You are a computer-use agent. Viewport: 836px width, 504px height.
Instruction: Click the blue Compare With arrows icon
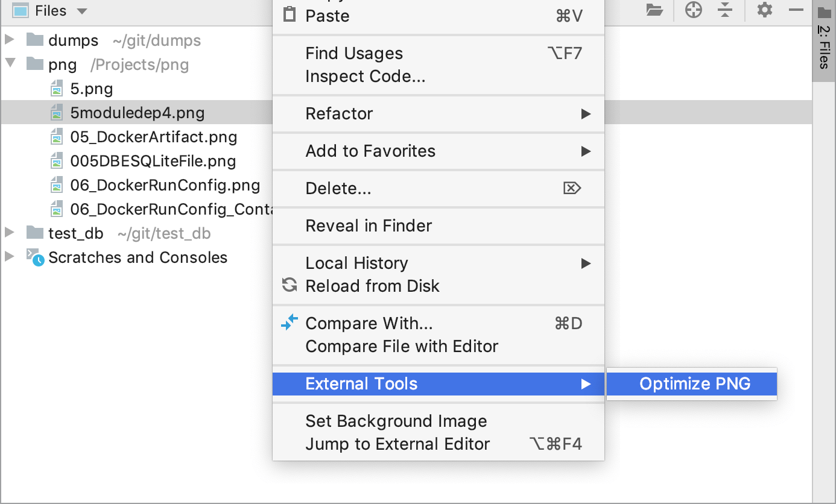pyautogui.click(x=290, y=323)
